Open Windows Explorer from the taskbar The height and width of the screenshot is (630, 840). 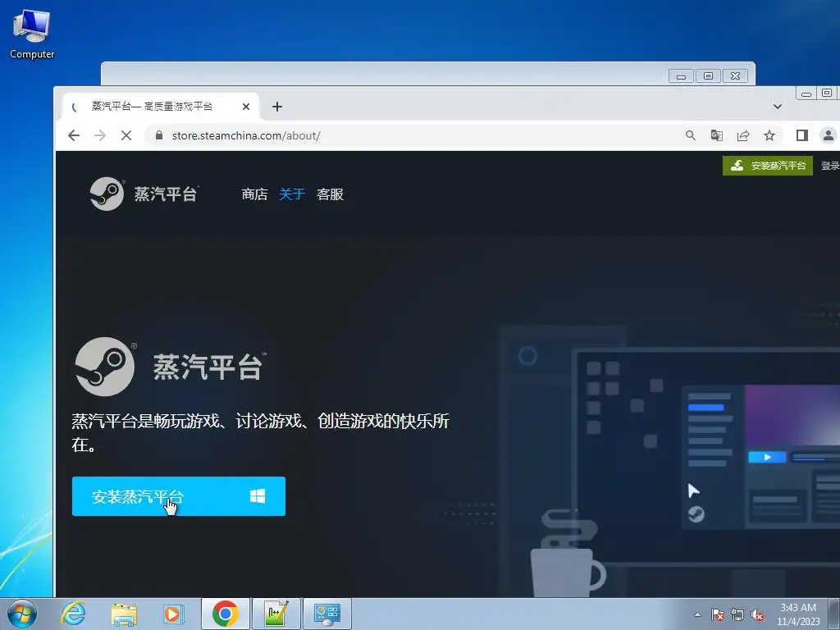(124, 614)
